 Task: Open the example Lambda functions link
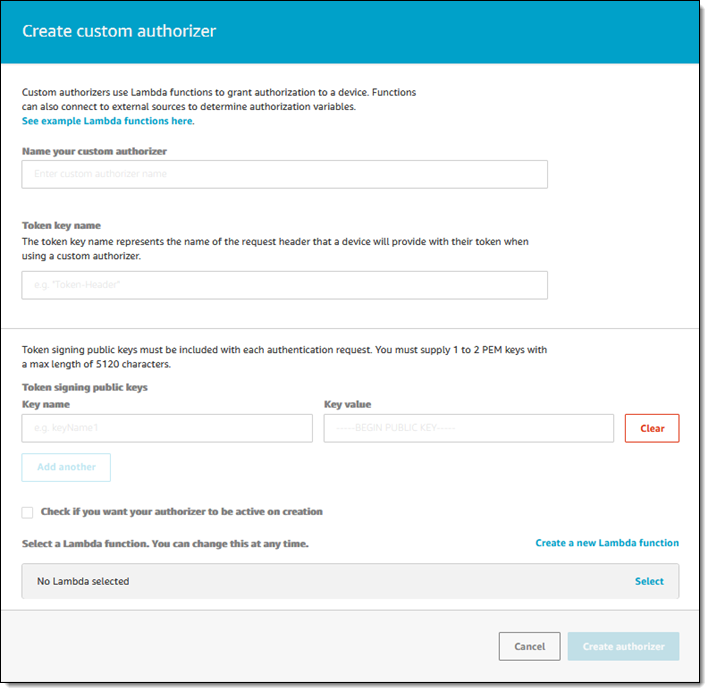click(x=108, y=121)
